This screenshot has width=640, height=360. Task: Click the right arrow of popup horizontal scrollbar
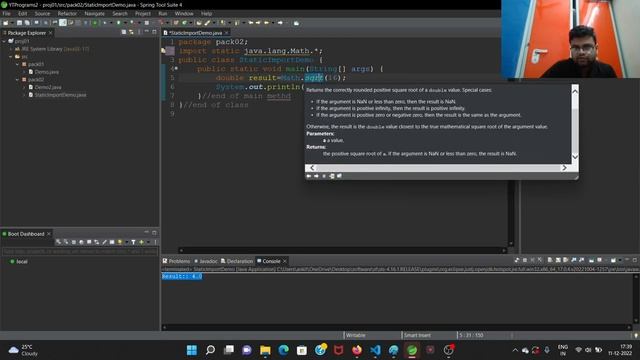pyautogui.click(x=564, y=168)
